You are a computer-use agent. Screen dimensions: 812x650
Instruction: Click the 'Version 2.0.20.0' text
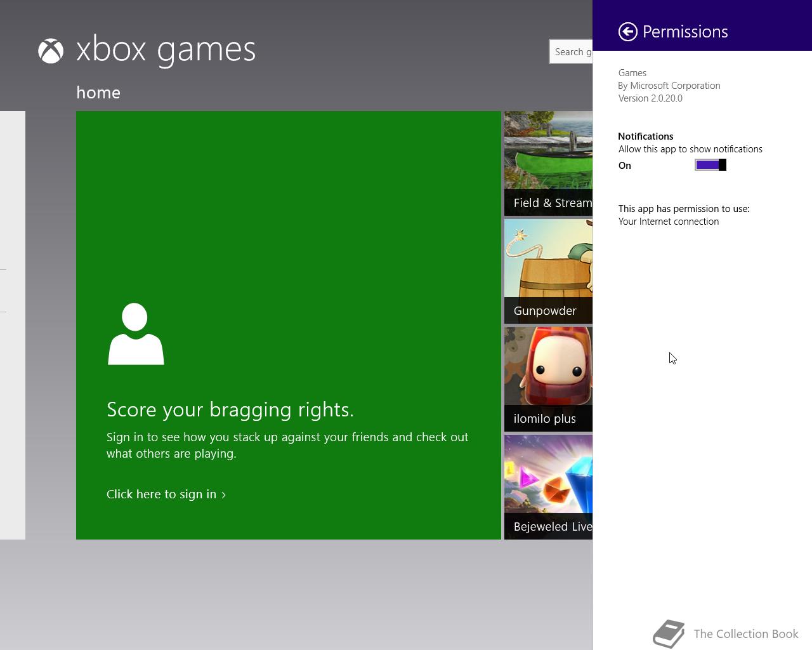point(650,98)
